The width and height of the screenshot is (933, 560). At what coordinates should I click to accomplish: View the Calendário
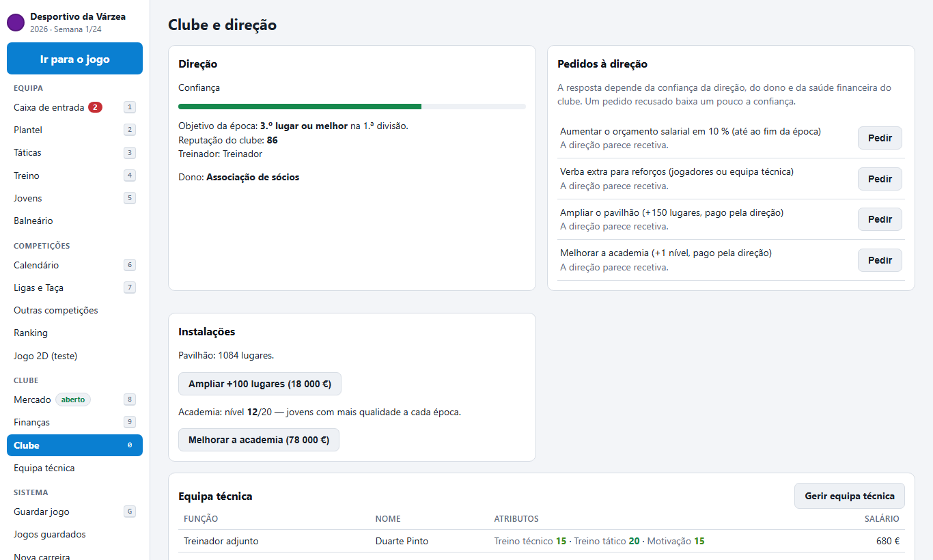pos(74,265)
